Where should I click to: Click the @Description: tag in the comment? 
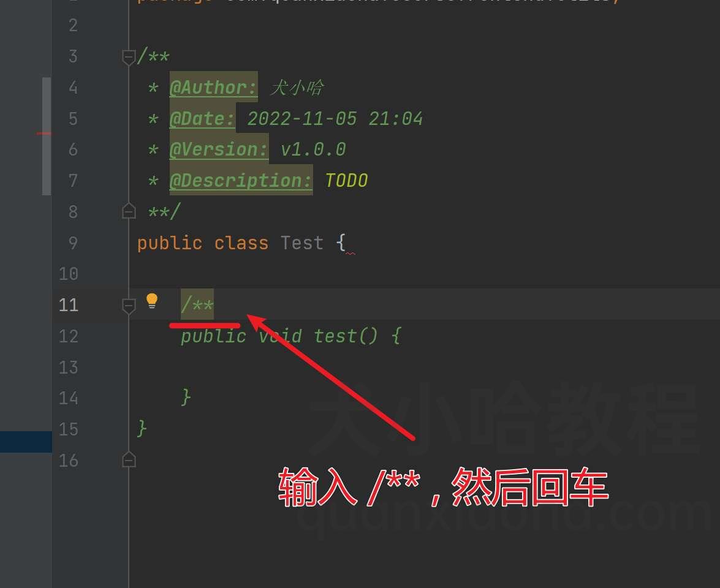pyautogui.click(x=241, y=181)
